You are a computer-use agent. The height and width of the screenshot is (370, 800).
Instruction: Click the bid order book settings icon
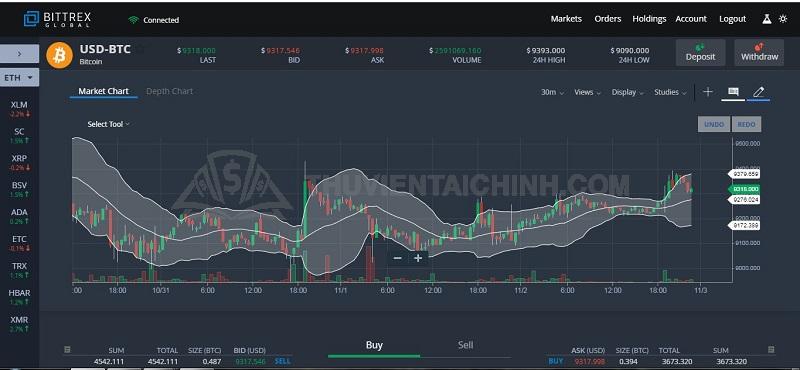(67, 350)
